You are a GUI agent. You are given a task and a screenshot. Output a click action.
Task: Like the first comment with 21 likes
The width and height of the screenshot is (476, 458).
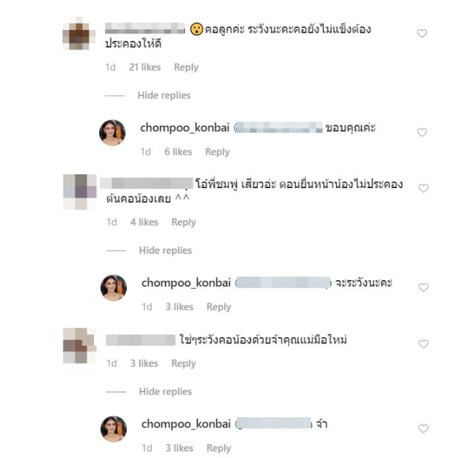coord(422,33)
